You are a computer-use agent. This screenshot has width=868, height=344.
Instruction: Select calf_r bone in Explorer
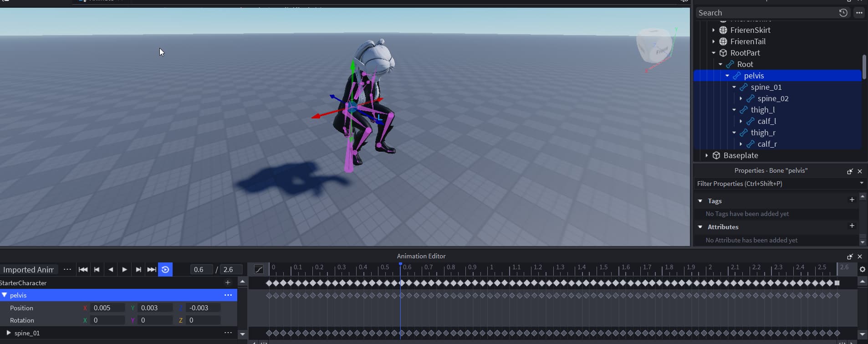click(767, 144)
